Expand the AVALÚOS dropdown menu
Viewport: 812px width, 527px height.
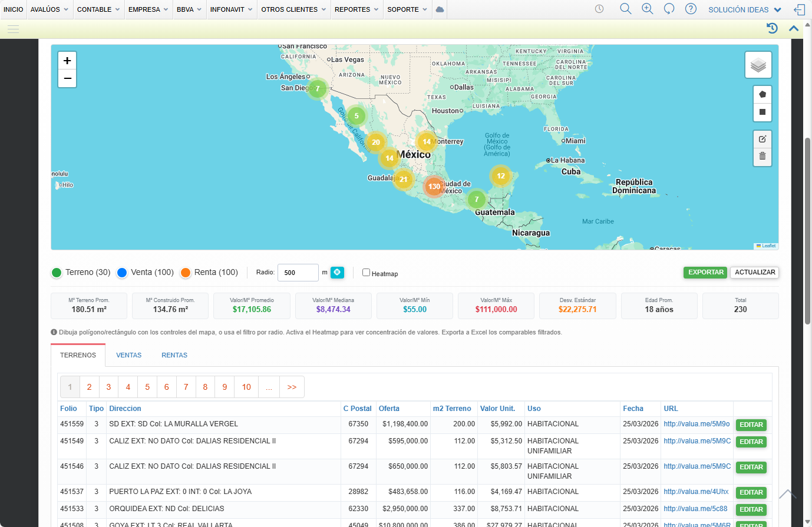click(x=49, y=9)
